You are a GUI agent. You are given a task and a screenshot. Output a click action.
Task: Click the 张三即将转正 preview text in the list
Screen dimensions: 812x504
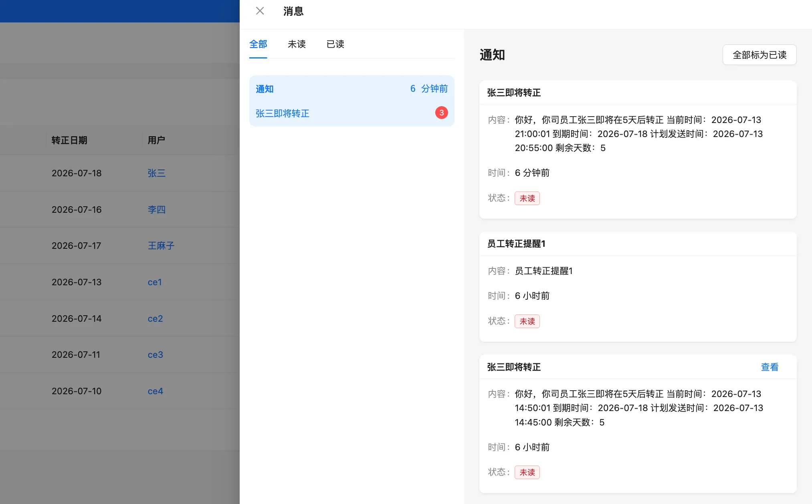pyautogui.click(x=283, y=113)
